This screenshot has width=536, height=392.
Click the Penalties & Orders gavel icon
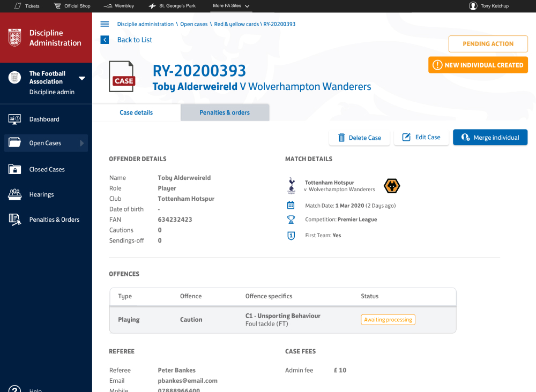[14, 220]
